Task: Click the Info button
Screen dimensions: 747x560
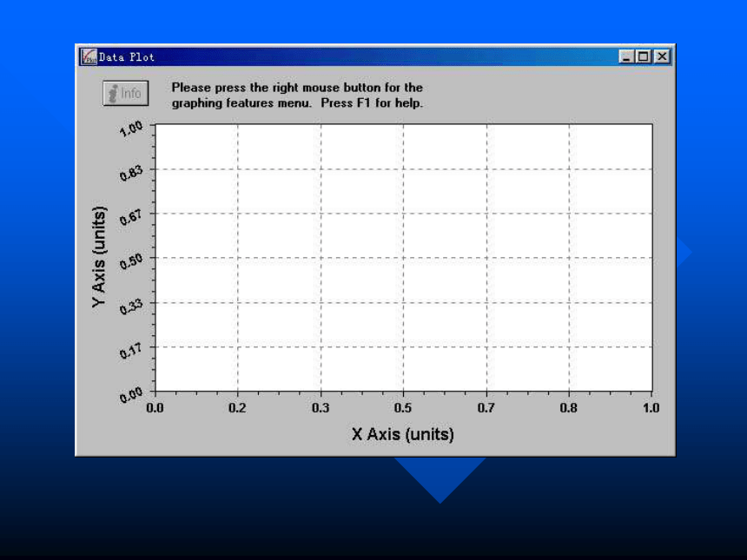Action: pyautogui.click(x=125, y=93)
